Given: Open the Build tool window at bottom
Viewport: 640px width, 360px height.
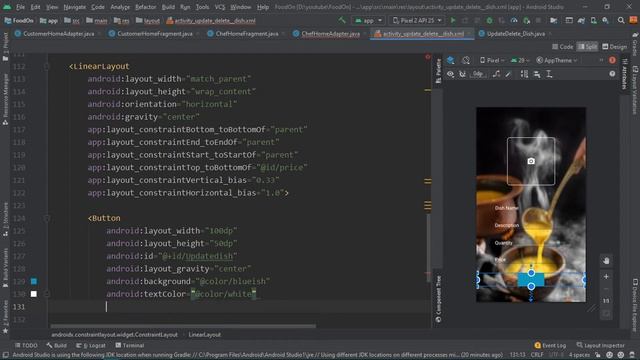Looking at the screenshot, I should click(x=56, y=345).
